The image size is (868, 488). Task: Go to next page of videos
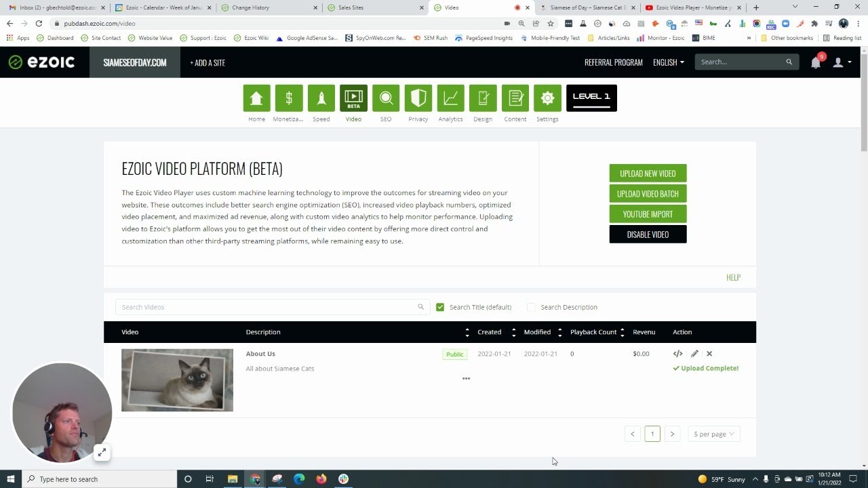(672, 434)
